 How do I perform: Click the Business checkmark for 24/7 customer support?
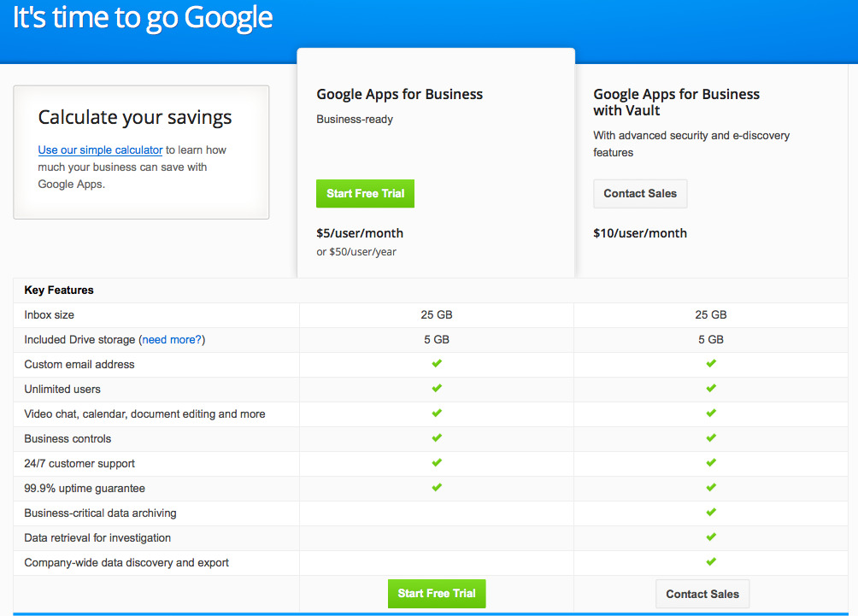437,463
